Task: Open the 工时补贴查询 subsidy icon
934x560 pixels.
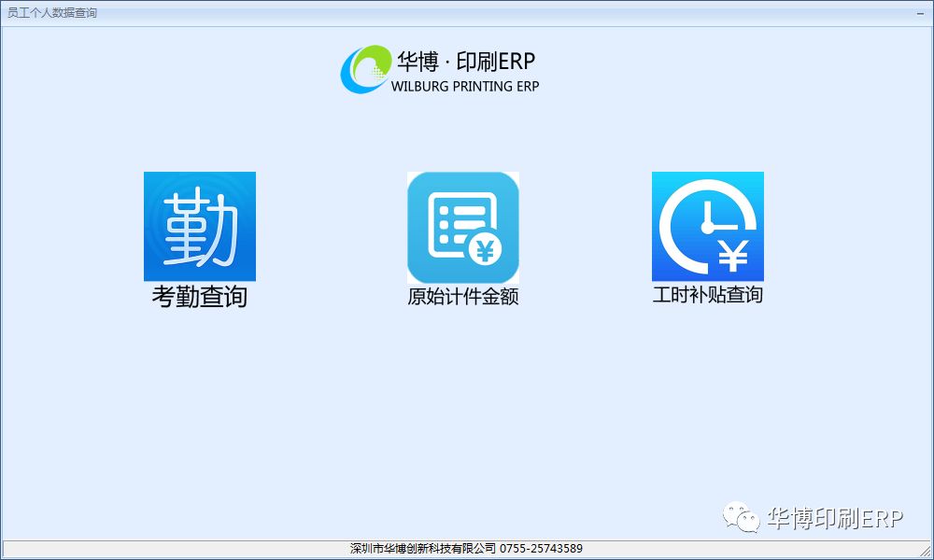Action: (x=708, y=226)
